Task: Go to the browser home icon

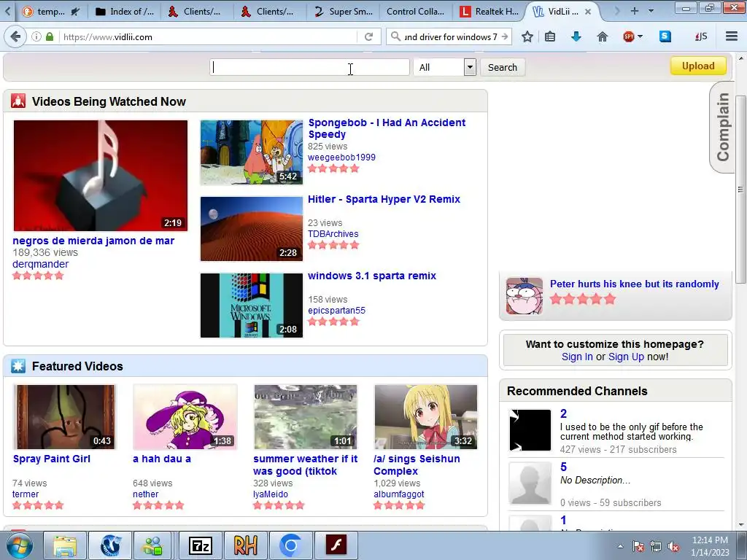Action: click(x=602, y=36)
